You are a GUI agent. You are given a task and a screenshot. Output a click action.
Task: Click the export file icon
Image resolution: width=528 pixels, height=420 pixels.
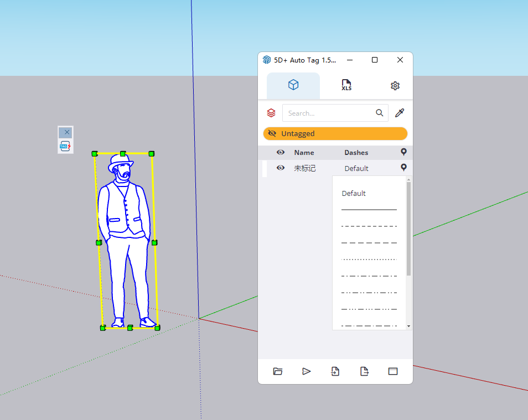click(x=364, y=371)
